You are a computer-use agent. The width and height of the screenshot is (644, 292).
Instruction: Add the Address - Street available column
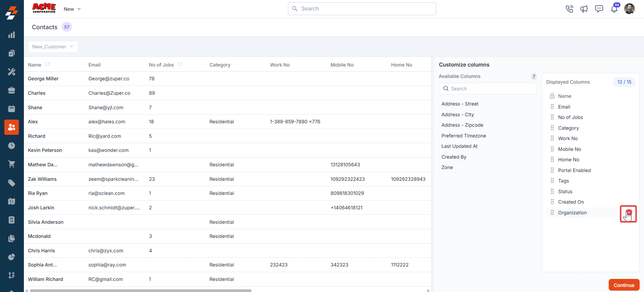460,104
